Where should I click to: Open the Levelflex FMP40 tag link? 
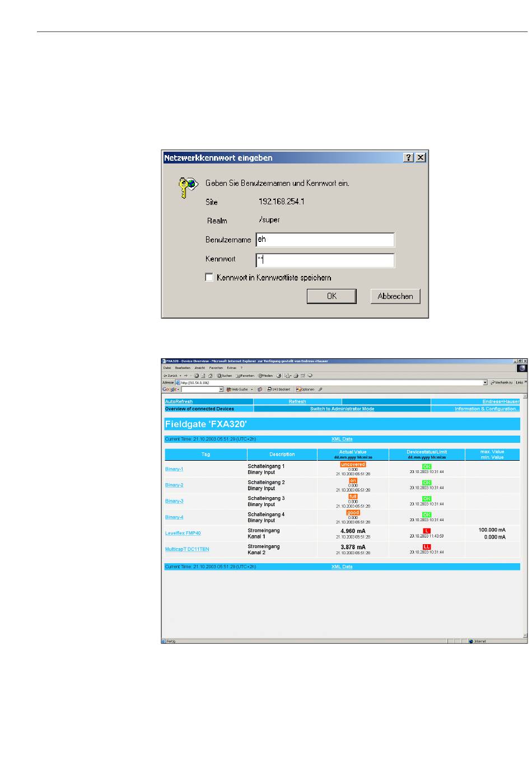tap(183, 534)
